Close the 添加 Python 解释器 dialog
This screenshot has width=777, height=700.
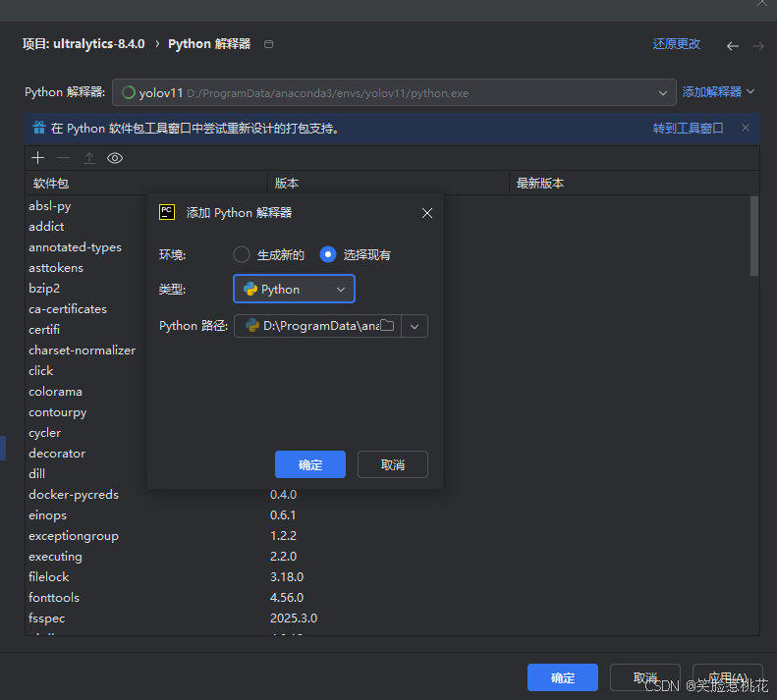(427, 213)
